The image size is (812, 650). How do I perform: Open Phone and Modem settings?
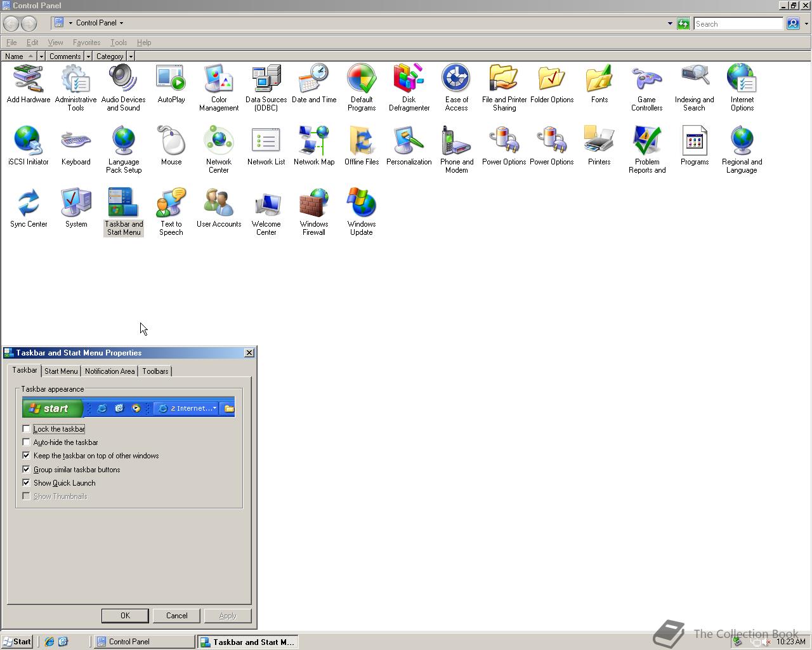pos(456,150)
